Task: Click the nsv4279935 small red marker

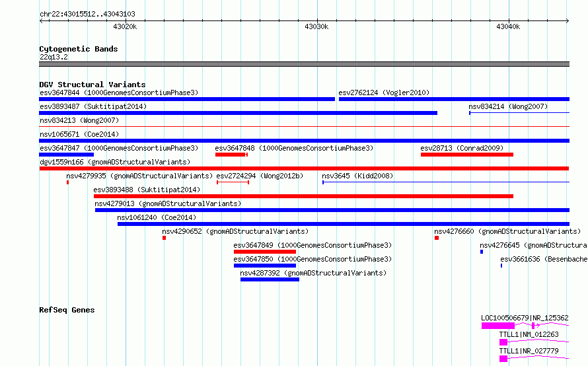Action: 67,182
